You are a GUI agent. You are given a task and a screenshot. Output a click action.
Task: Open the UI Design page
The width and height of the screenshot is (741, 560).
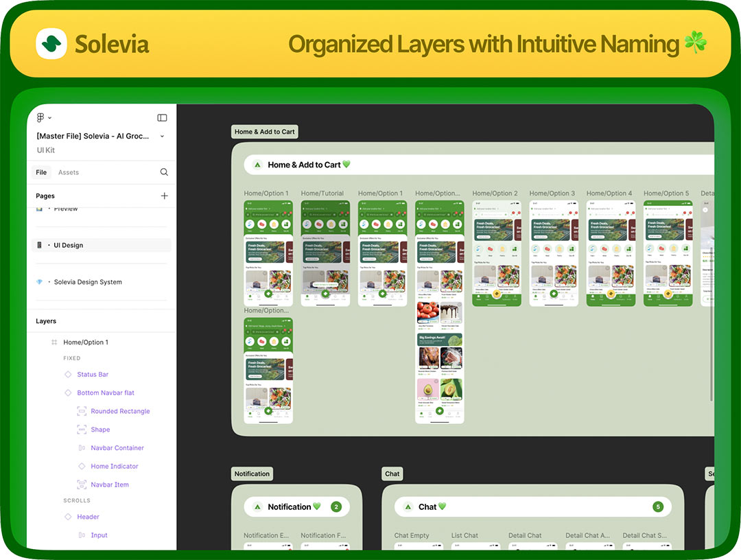click(69, 245)
